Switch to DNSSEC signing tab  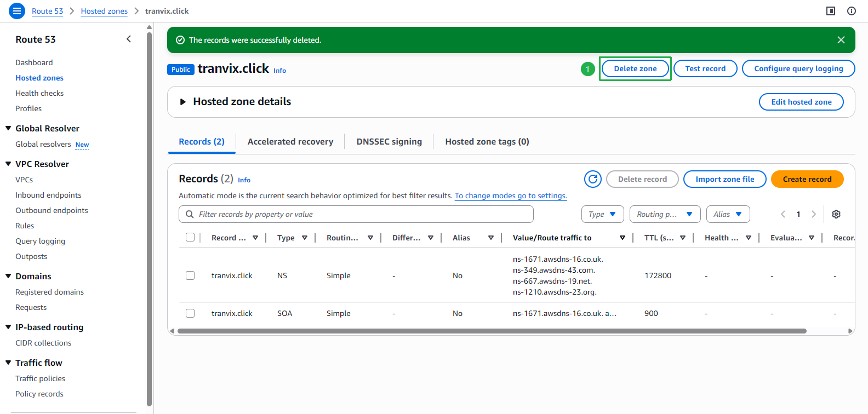coord(389,141)
